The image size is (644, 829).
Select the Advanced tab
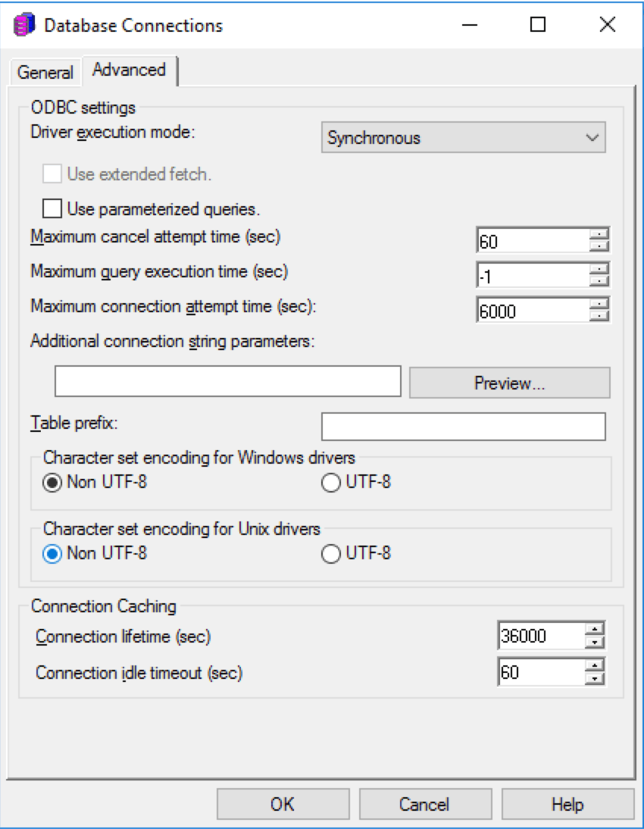129,70
